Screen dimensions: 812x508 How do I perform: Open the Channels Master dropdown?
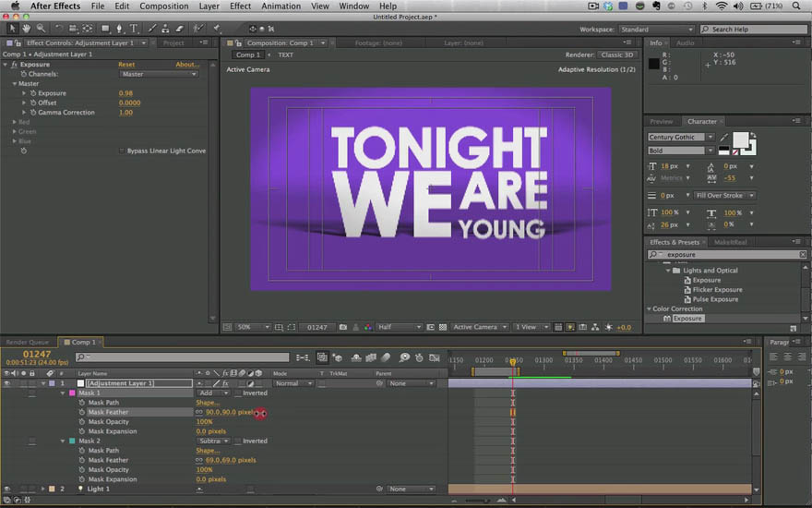click(159, 74)
